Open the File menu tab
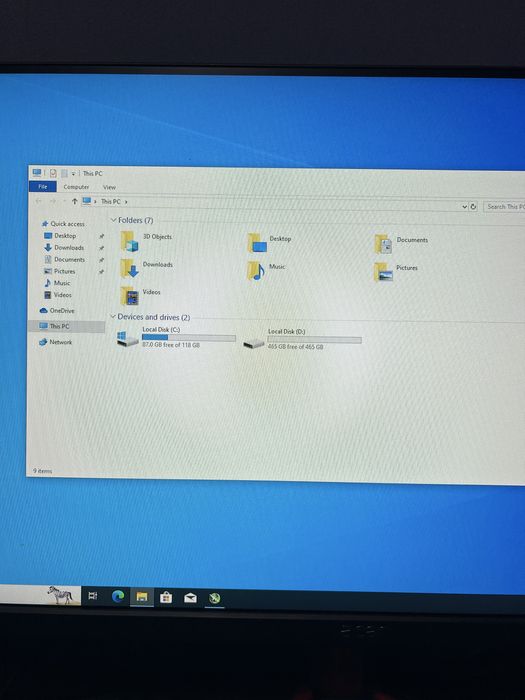 43,187
